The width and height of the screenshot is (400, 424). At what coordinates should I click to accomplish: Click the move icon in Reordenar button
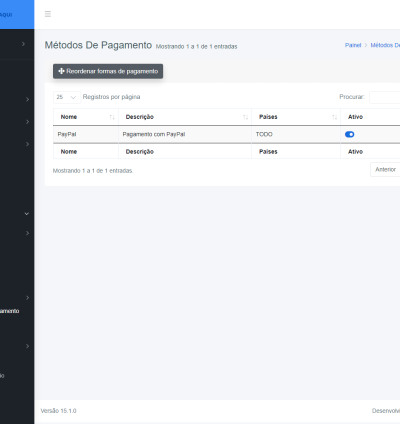click(61, 71)
